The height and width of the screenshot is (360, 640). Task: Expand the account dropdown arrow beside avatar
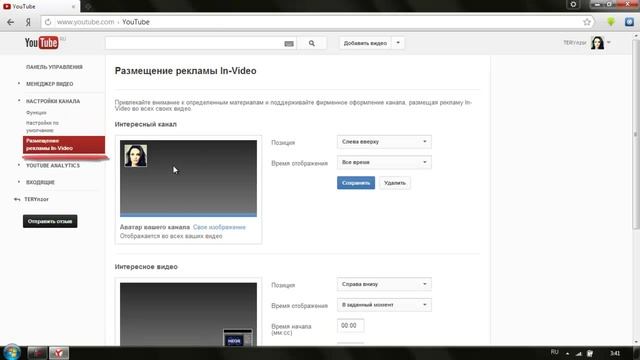(609, 42)
